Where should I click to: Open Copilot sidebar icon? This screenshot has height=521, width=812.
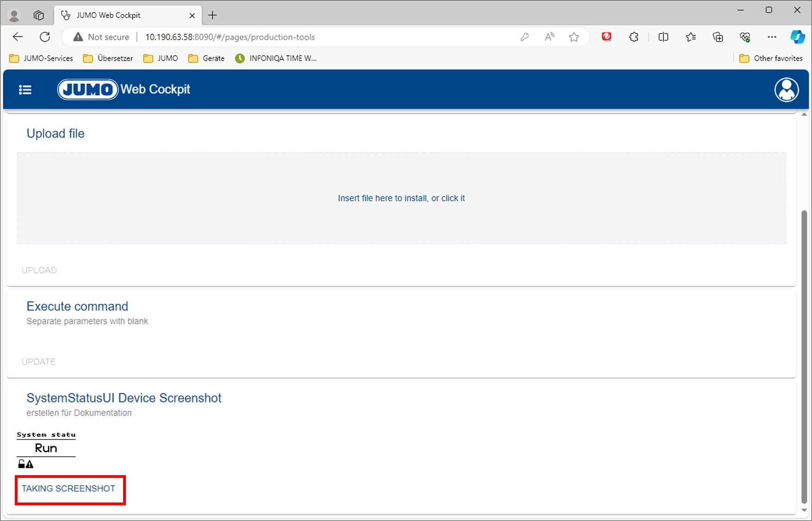pos(797,37)
